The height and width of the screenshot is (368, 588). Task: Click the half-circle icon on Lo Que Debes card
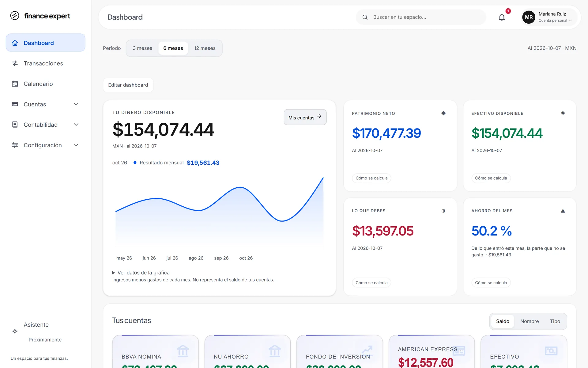(x=443, y=211)
